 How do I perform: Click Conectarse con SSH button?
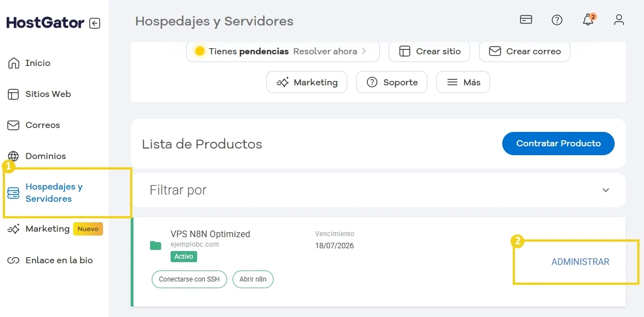pyautogui.click(x=189, y=279)
